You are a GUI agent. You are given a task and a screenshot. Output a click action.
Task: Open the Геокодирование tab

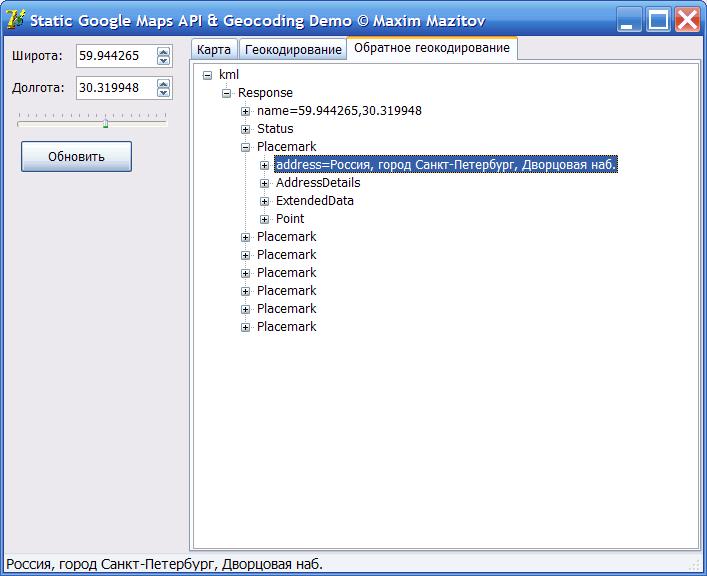[x=293, y=49]
